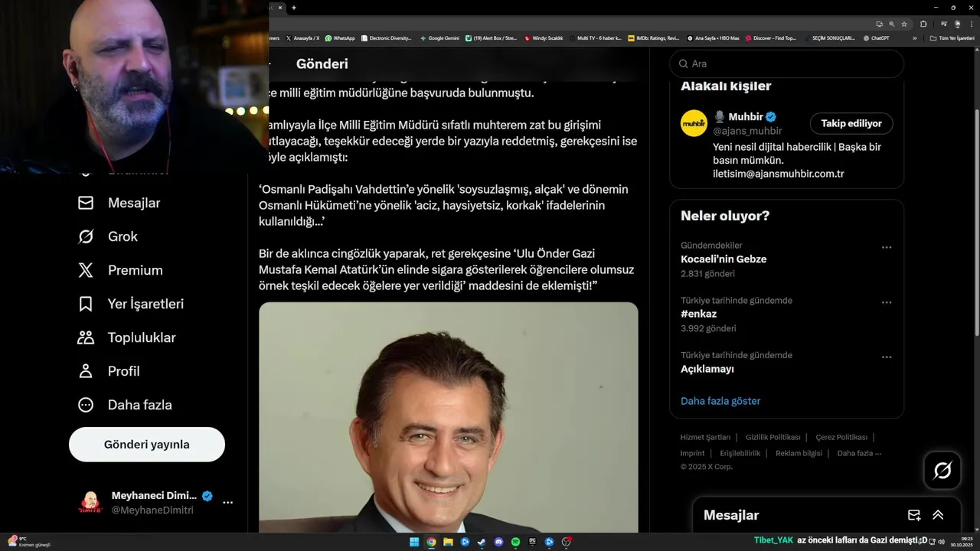Screen dimensions: 980x551
Task: Click the volume icon in system tray
Action: (941, 542)
